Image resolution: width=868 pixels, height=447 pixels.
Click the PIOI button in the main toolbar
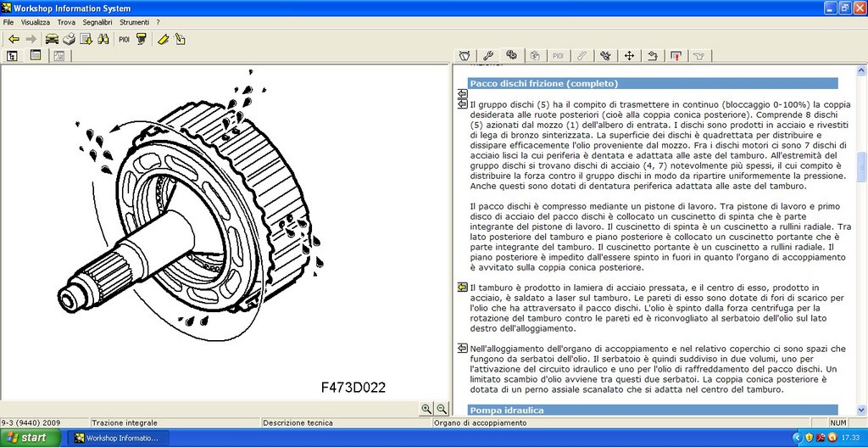click(x=124, y=39)
